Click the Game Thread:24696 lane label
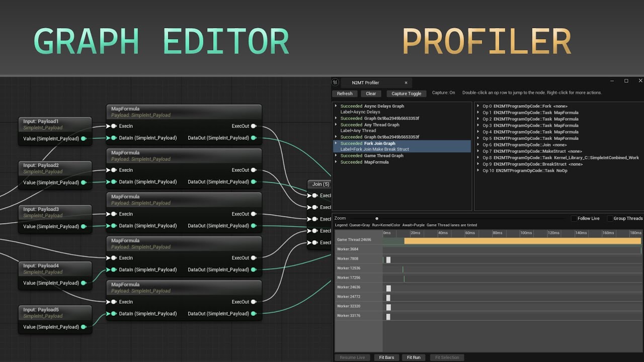This screenshot has width=644, height=362. pyautogui.click(x=354, y=240)
